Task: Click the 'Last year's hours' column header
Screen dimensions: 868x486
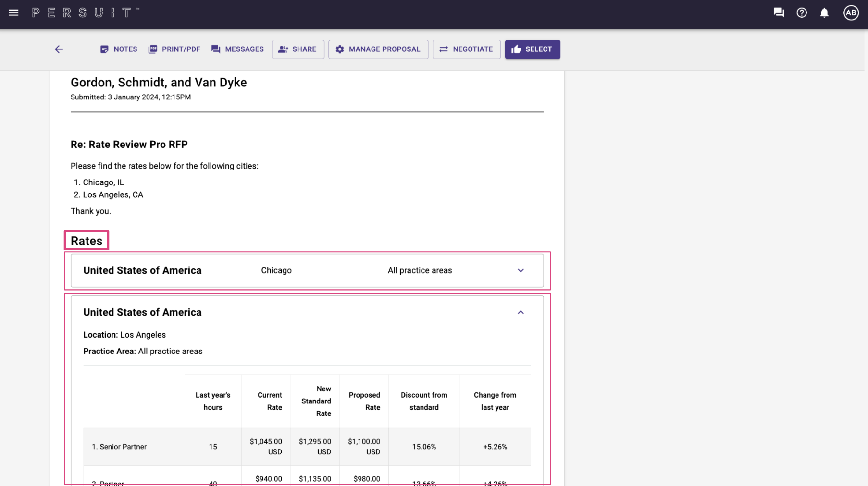Action: (213, 401)
